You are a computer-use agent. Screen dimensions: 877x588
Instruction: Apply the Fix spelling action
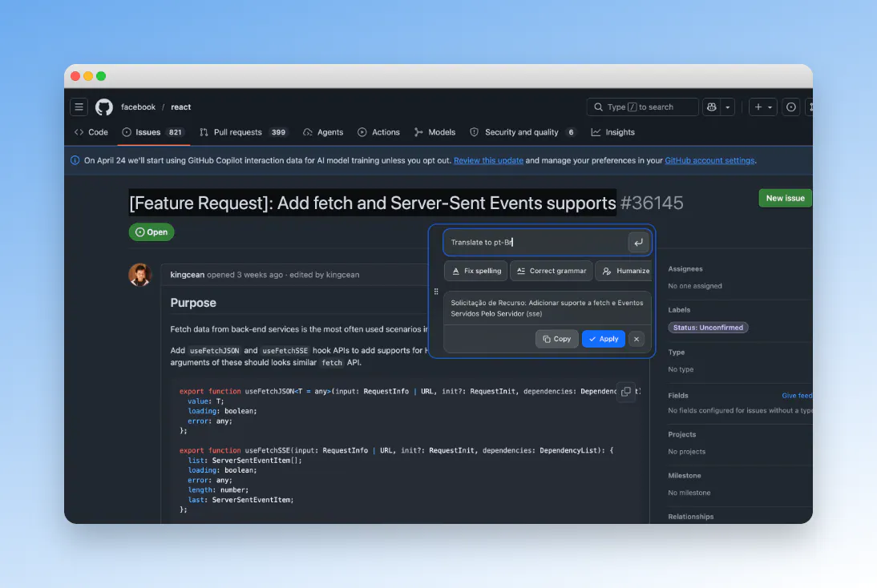pos(476,271)
